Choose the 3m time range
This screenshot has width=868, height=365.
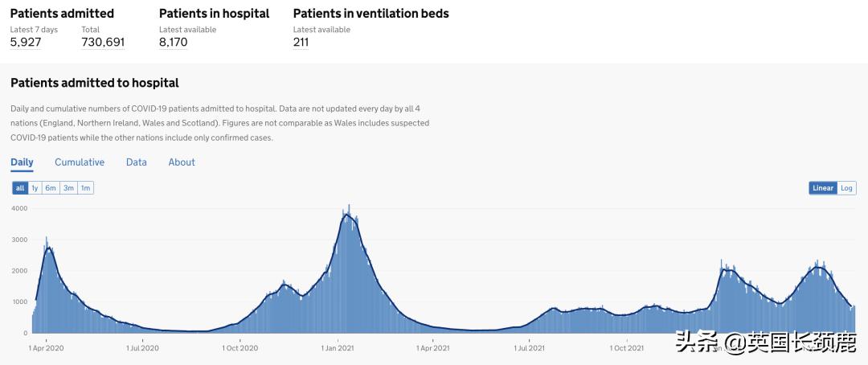point(69,188)
